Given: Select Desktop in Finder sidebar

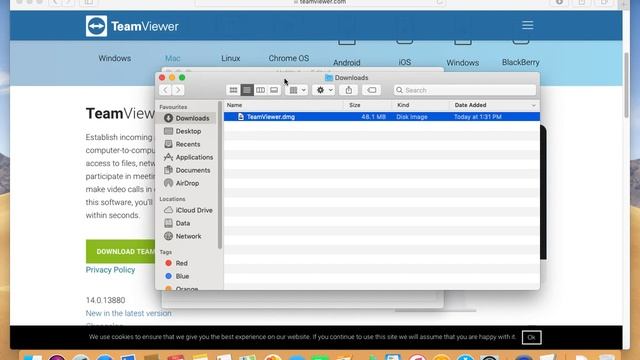Looking at the screenshot, I should click(x=187, y=131).
